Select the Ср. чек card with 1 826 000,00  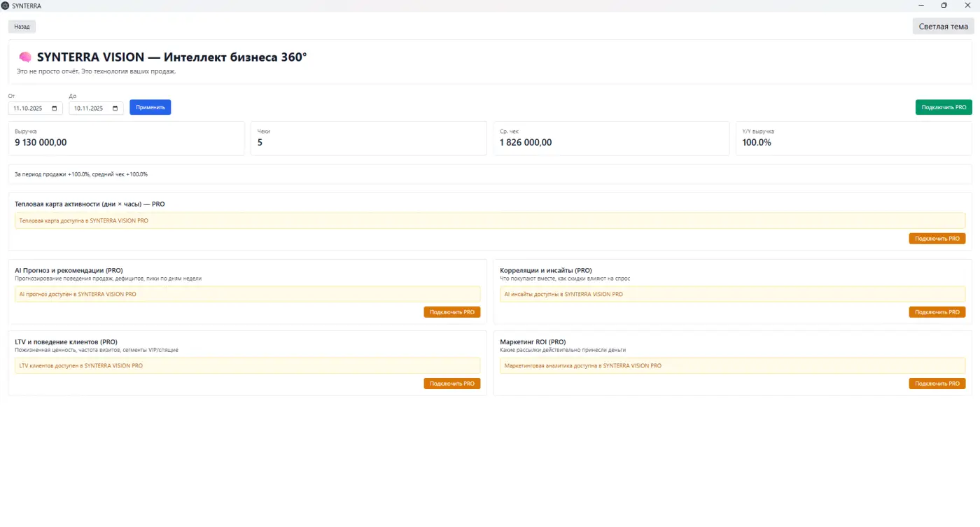pyautogui.click(x=610, y=138)
